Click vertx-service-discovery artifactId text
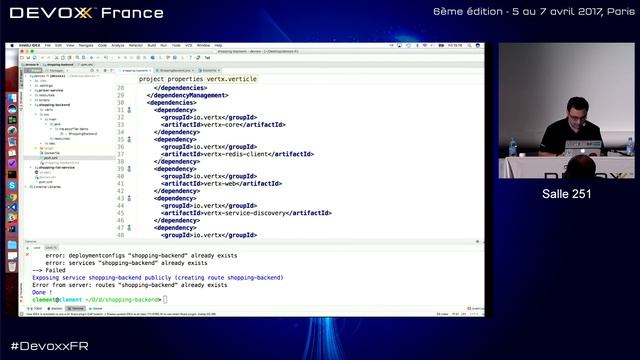Viewport: 640px width, 360px height. [244, 213]
